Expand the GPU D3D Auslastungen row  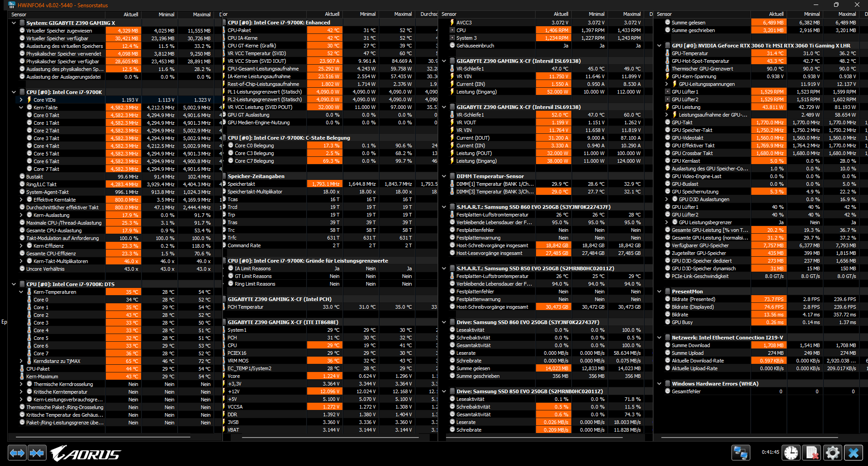[666, 199]
